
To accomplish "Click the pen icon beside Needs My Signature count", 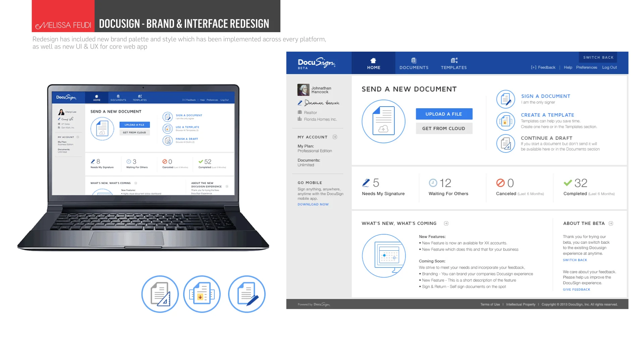I will pos(366,183).
